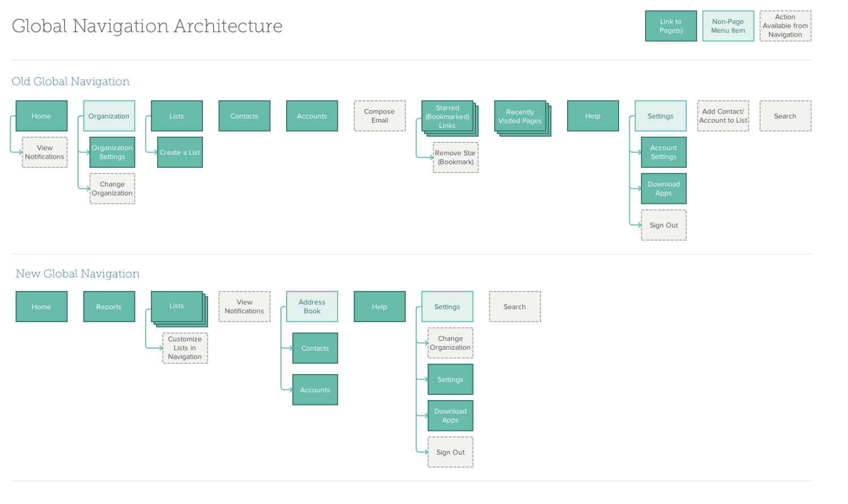Click Search box in new navigation

[515, 307]
